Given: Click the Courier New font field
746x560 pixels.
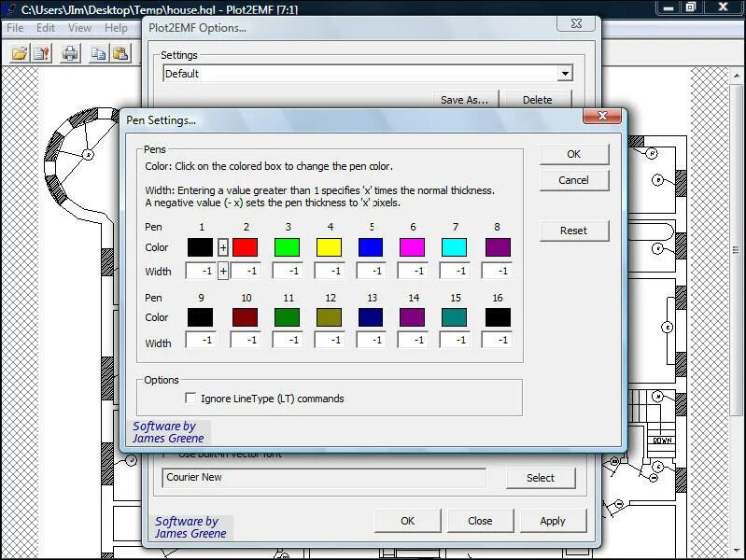Looking at the screenshot, I should coord(325,477).
